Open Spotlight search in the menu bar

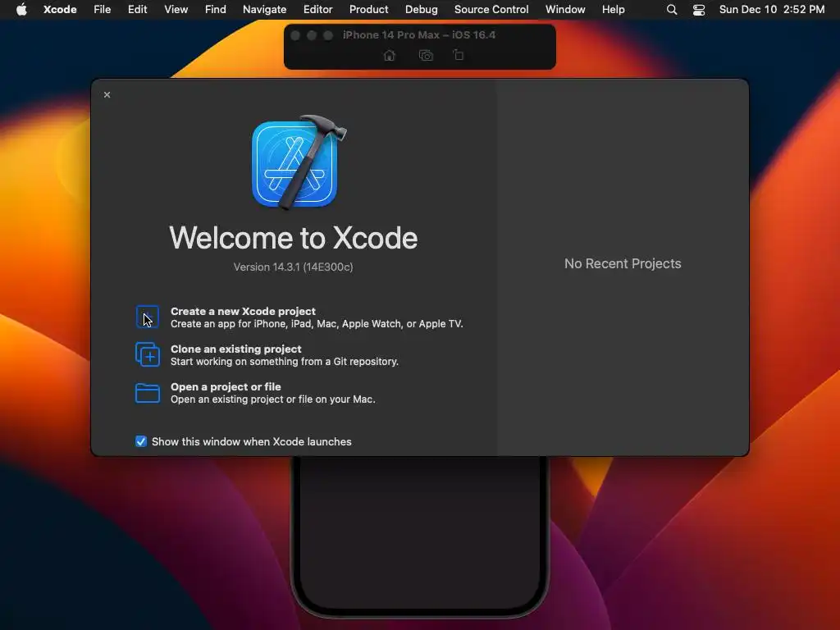point(671,10)
